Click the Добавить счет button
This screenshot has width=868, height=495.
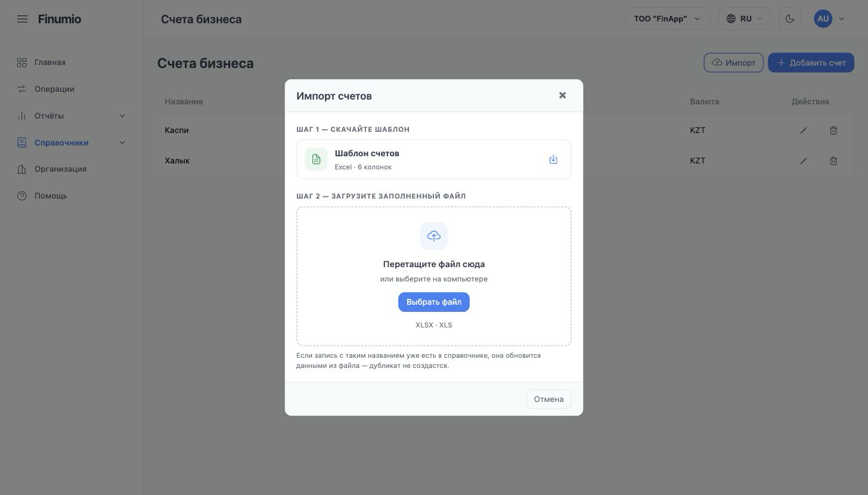[x=811, y=63]
